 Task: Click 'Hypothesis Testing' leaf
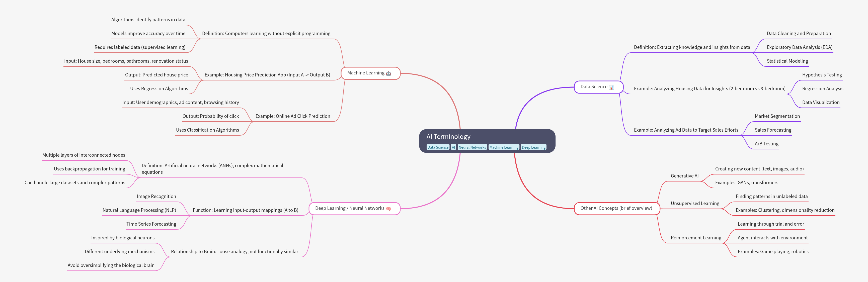click(x=822, y=75)
